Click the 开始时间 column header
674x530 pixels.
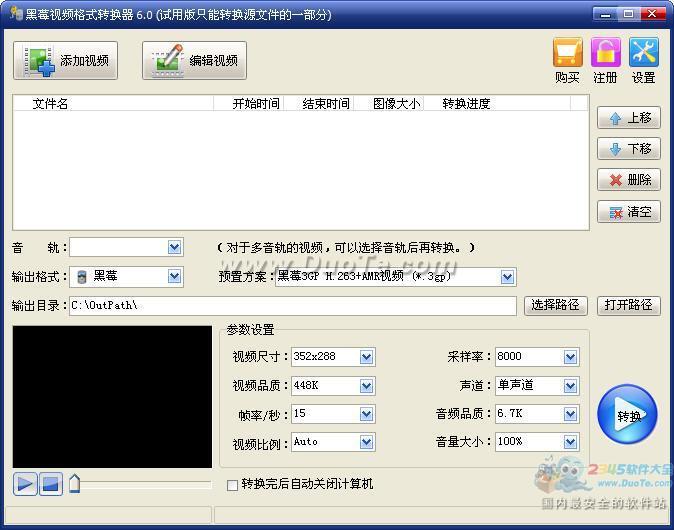(248, 104)
